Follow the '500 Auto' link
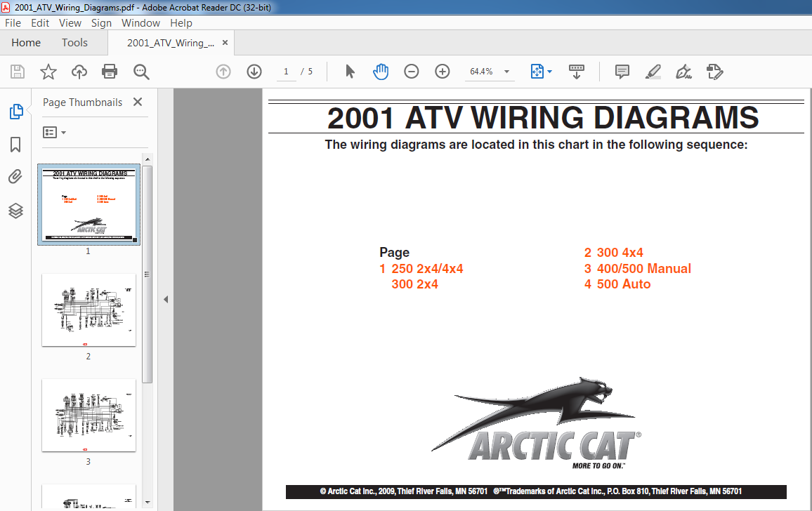This screenshot has width=812, height=511. tap(624, 284)
